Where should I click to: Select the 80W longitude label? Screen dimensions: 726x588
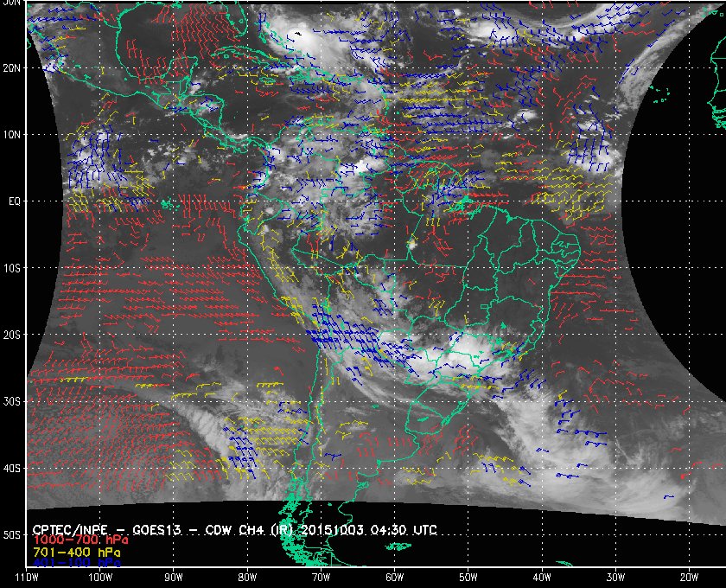247,578
